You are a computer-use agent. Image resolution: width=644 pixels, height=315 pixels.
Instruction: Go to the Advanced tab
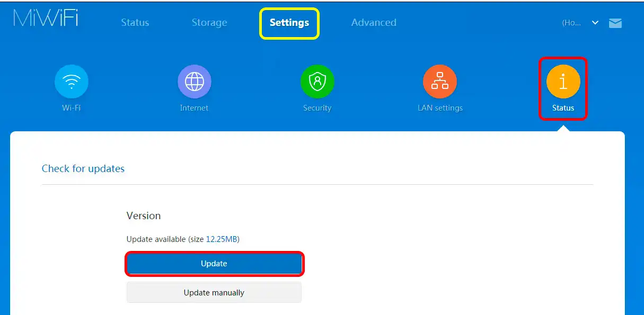pos(374,23)
